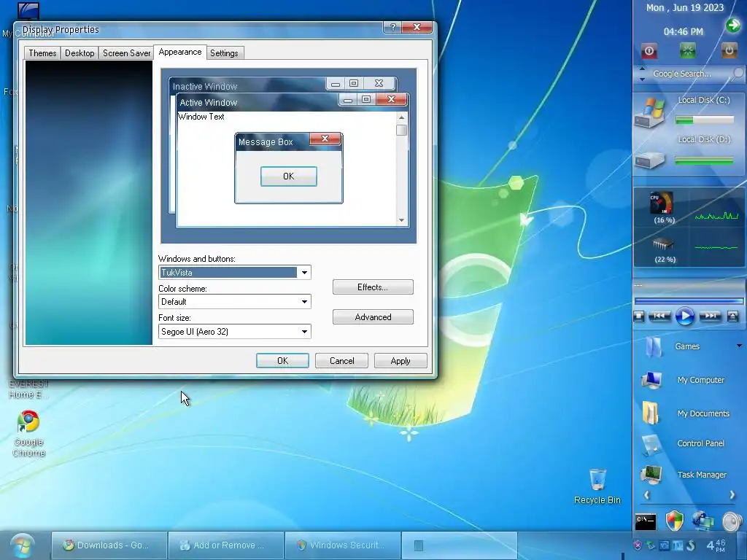747x560 pixels.
Task: Open the Games folder icon in sidebar
Action: (654, 346)
